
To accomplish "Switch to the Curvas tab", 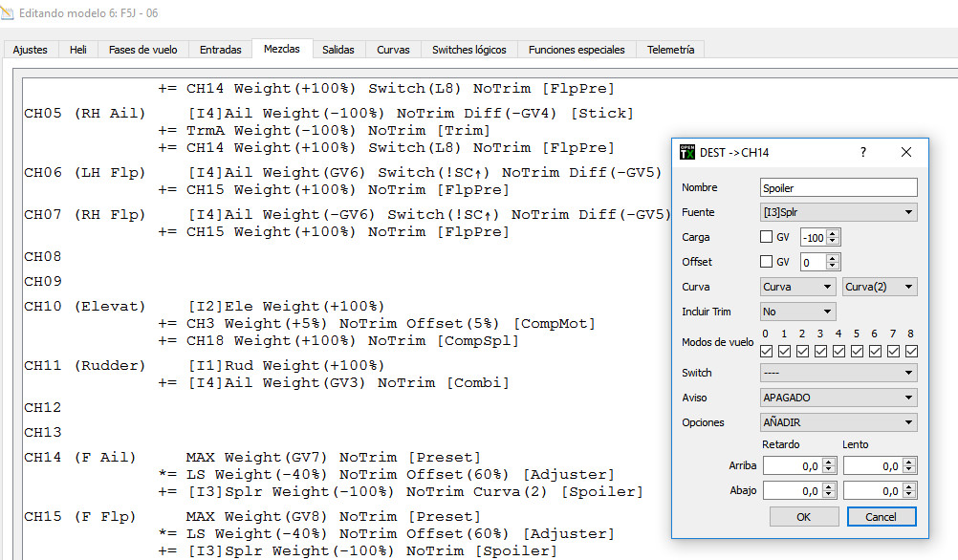I will pyautogui.click(x=393, y=50).
